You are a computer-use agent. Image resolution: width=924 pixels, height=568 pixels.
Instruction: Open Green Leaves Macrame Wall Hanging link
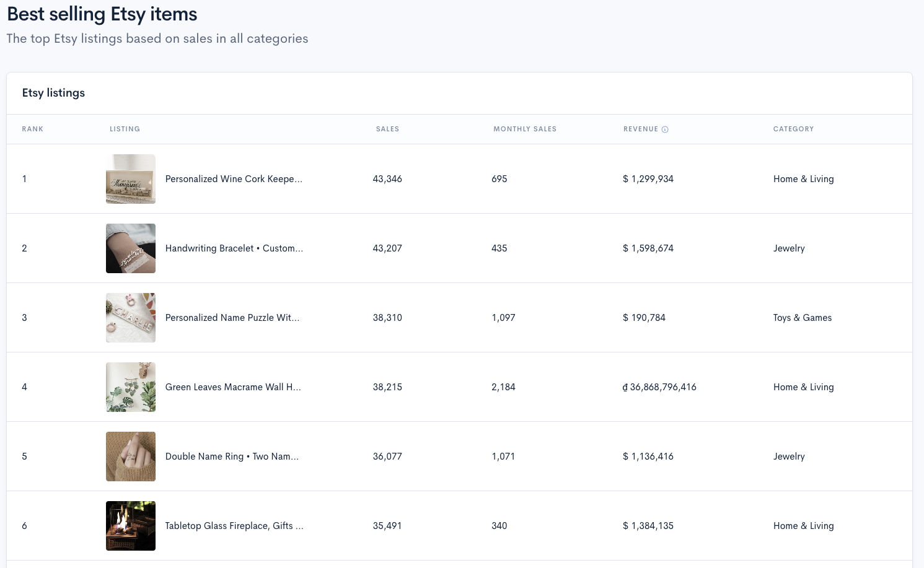(233, 387)
